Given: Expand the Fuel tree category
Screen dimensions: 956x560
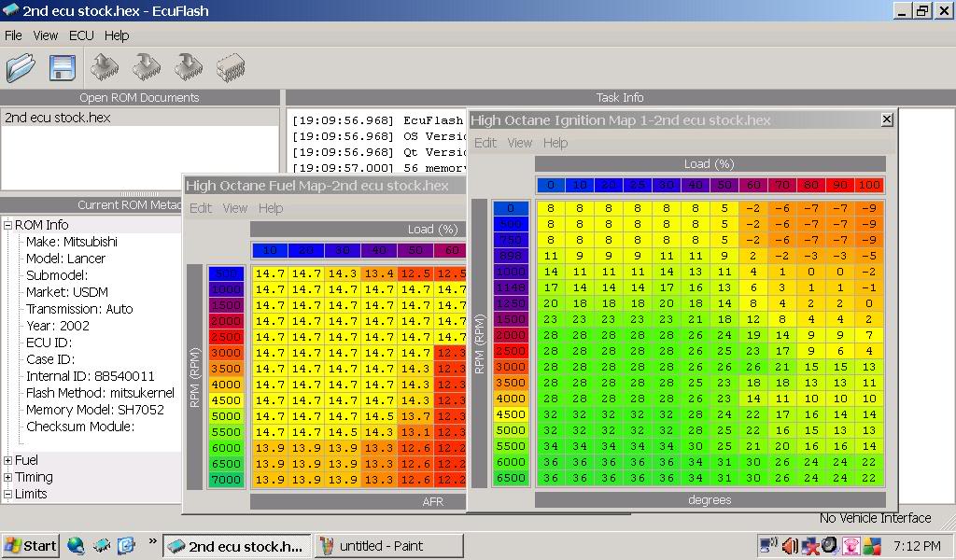Looking at the screenshot, I should pyautogui.click(x=7, y=461).
